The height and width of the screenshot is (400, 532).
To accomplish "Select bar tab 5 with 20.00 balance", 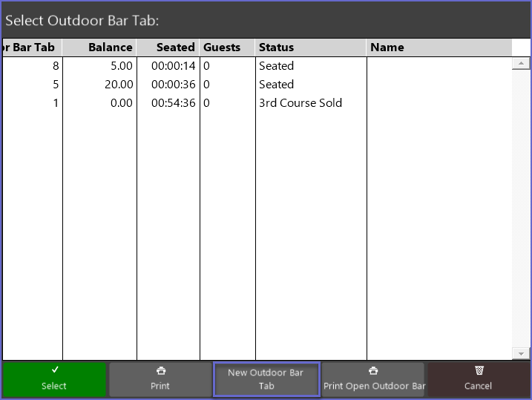I will pyautogui.click(x=223, y=85).
